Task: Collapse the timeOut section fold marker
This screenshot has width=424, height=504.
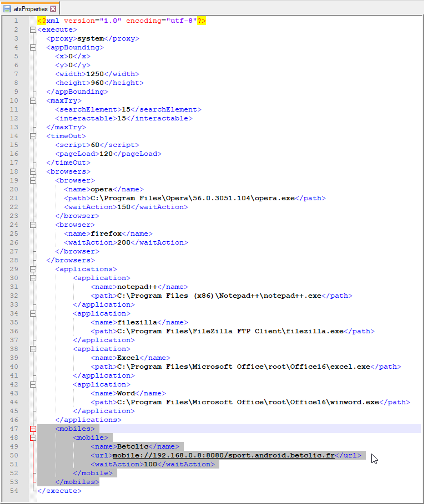Action: click(x=33, y=136)
